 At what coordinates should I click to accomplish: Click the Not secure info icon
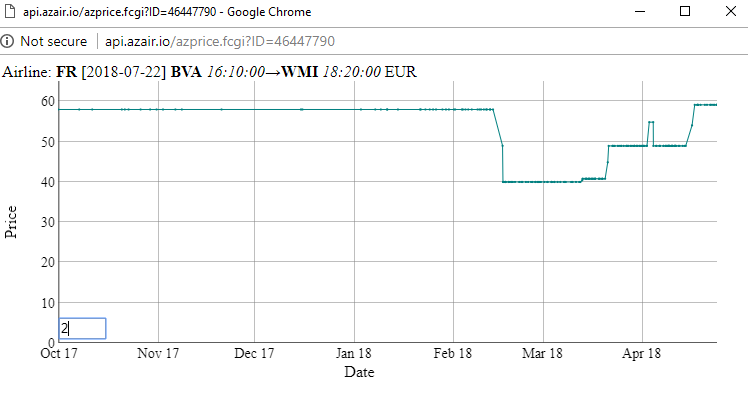(7, 41)
